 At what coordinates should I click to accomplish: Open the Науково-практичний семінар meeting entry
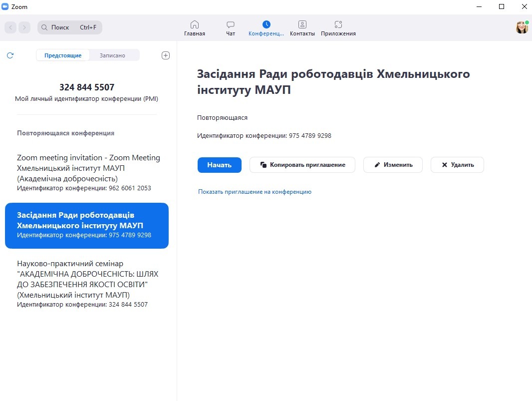click(x=88, y=283)
